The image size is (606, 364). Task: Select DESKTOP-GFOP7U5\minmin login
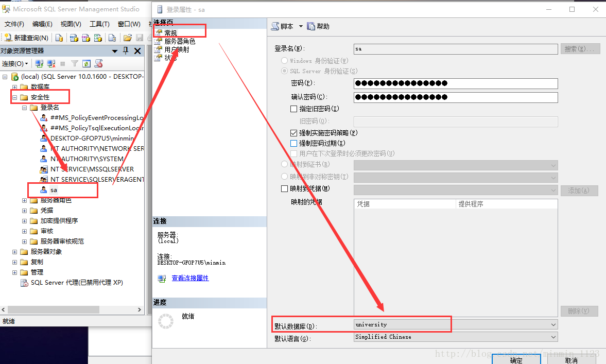point(92,138)
